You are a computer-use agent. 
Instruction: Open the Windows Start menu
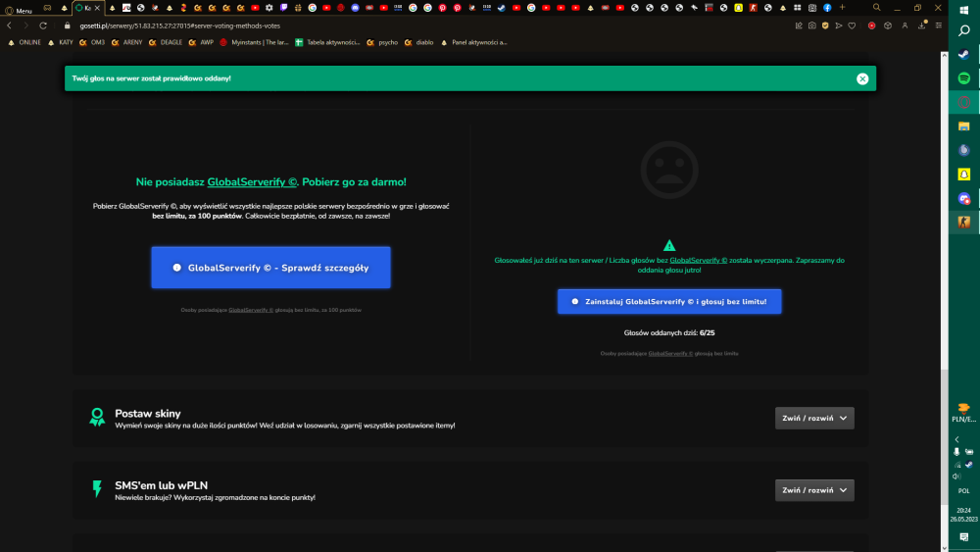(963, 10)
